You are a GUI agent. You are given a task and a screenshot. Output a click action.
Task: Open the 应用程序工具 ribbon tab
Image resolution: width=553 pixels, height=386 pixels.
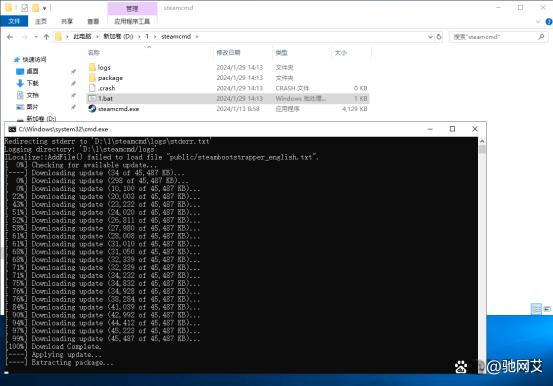[x=132, y=22]
